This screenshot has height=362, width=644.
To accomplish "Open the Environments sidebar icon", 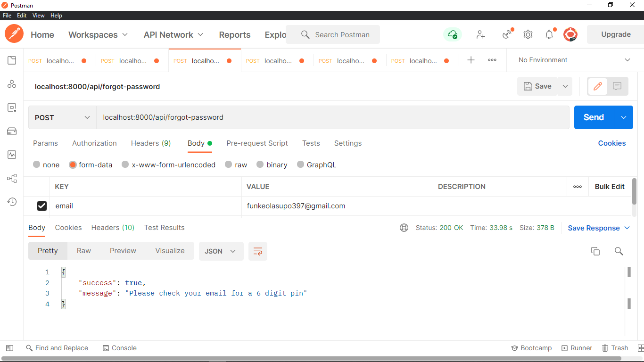I will point(12,107).
